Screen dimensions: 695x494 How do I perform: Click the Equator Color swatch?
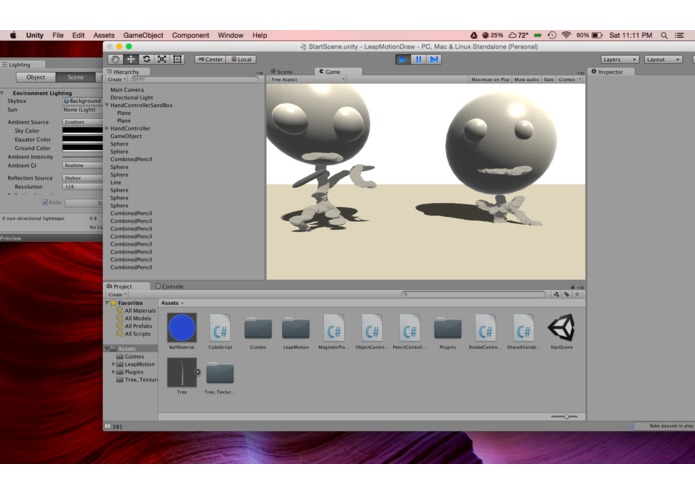tap(82, 139)
